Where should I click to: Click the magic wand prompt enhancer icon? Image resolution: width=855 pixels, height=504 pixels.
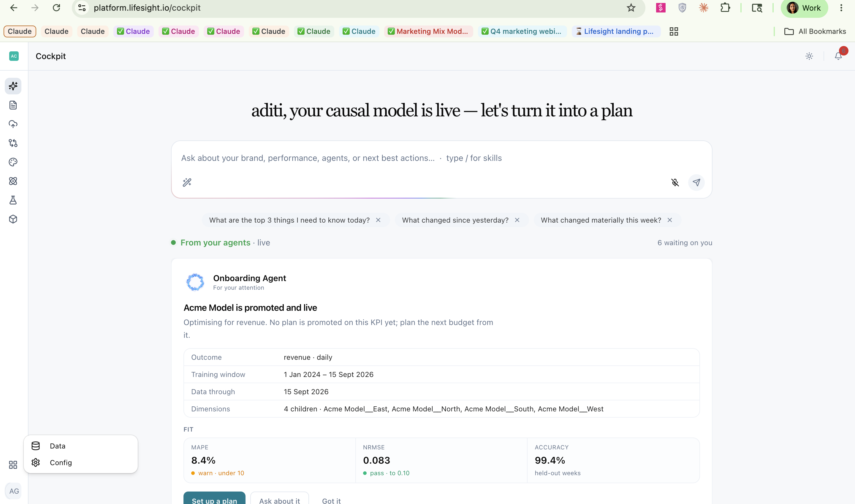[187, 182]
